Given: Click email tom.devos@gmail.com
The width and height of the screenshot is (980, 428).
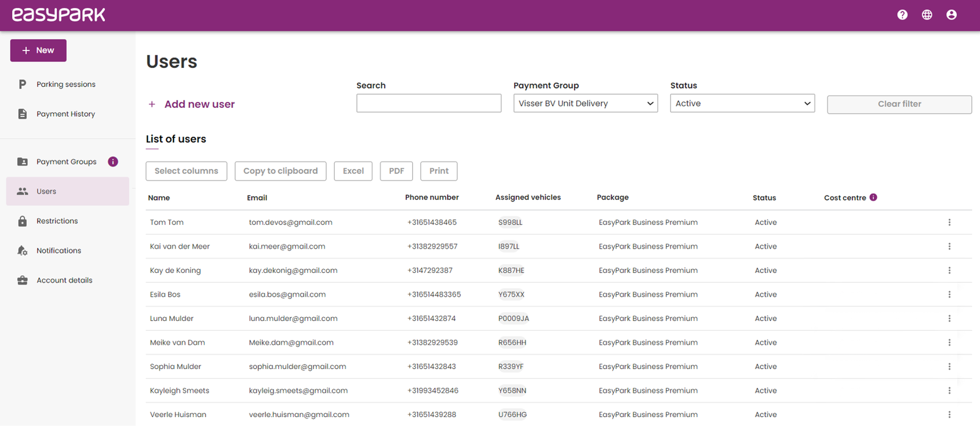Looking at the screenshot, I should point(290,222).
